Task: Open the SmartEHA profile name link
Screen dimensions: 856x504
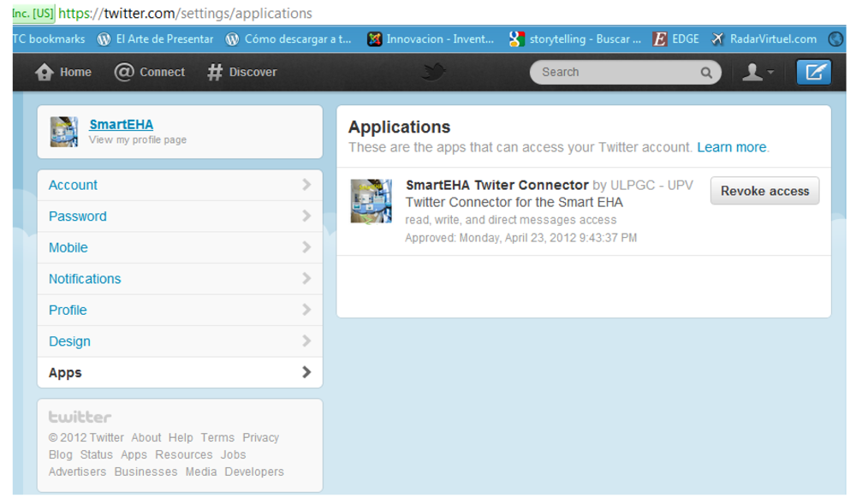Action: [122, 124]
